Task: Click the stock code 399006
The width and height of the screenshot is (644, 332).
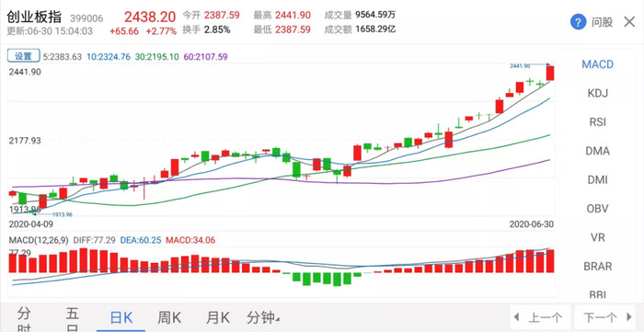Action: click(86, 19)
